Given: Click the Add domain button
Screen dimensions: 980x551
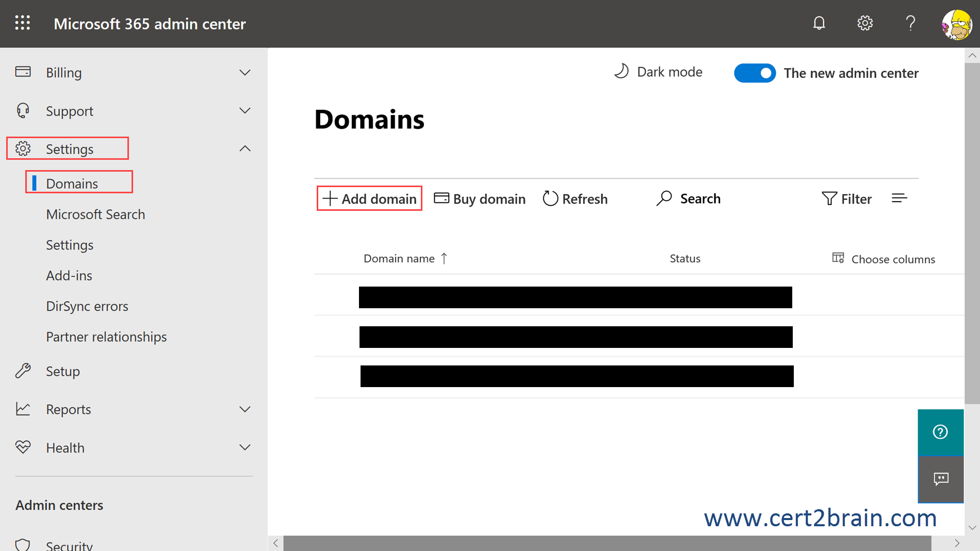Looking at the screenshot, I should 369,198.
